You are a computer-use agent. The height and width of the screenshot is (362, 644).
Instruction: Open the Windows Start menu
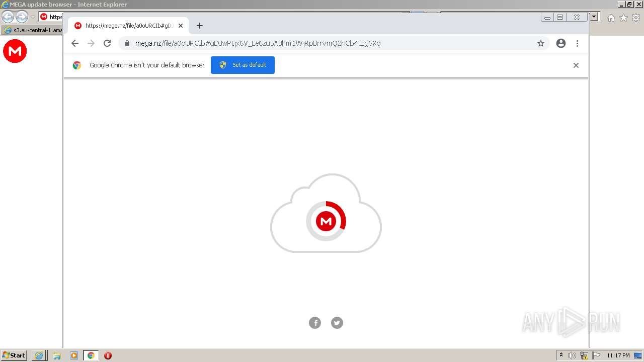pyautogui.click(x=14, y=355)
